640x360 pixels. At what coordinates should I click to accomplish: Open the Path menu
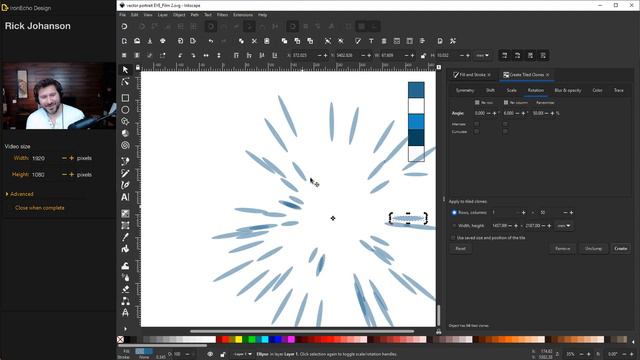[195, 15]
